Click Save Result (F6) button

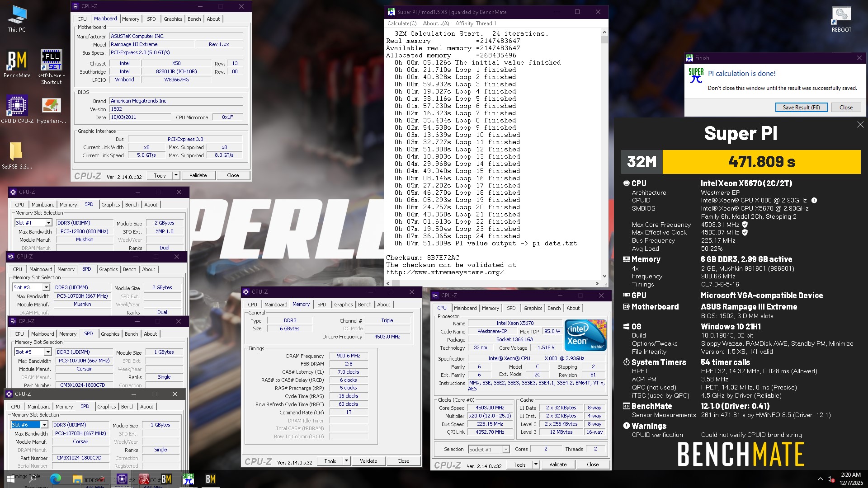801,108
